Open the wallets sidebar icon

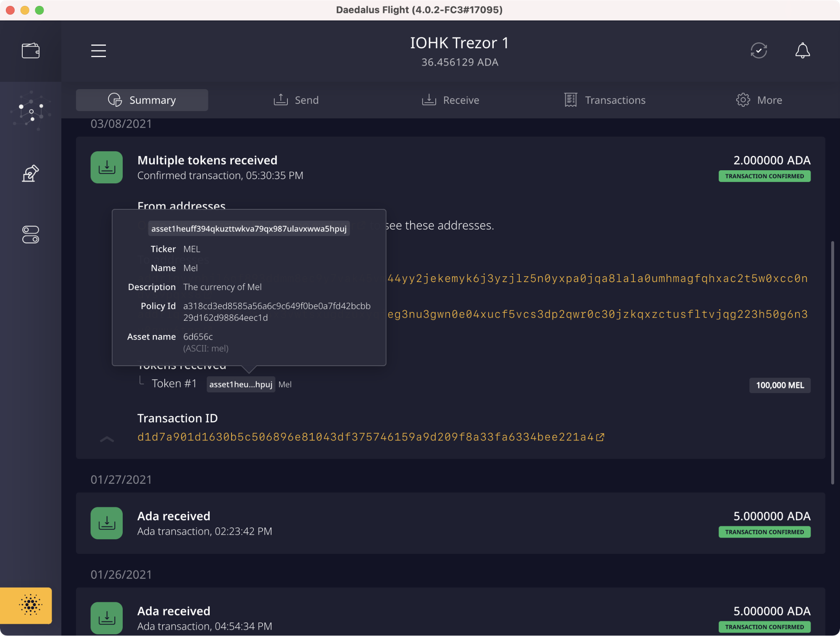30,51
